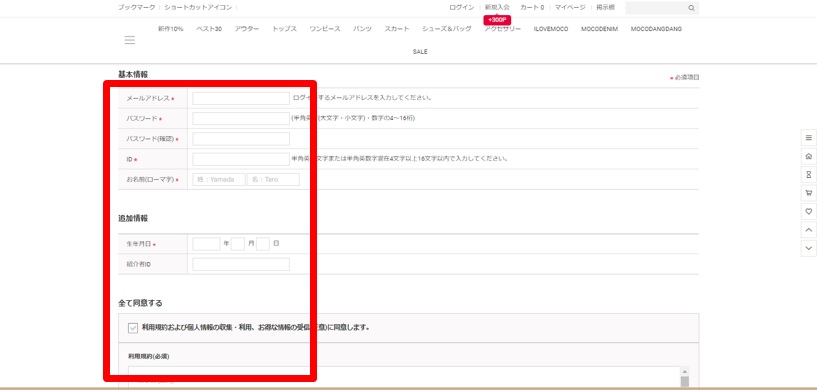
Task: Open the シューズ&バッグ category
Action: 447,29
